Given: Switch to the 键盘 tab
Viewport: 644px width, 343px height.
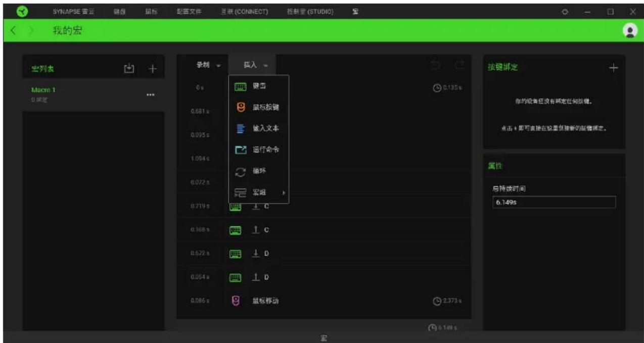Looking at the screenshot, I should 120,11.
